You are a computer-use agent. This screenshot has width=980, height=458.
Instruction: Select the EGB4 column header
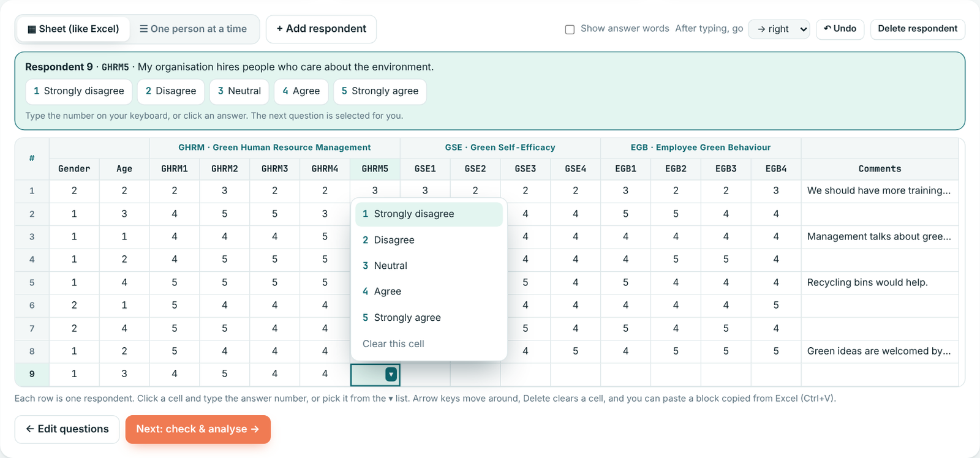tap(776, 169)
